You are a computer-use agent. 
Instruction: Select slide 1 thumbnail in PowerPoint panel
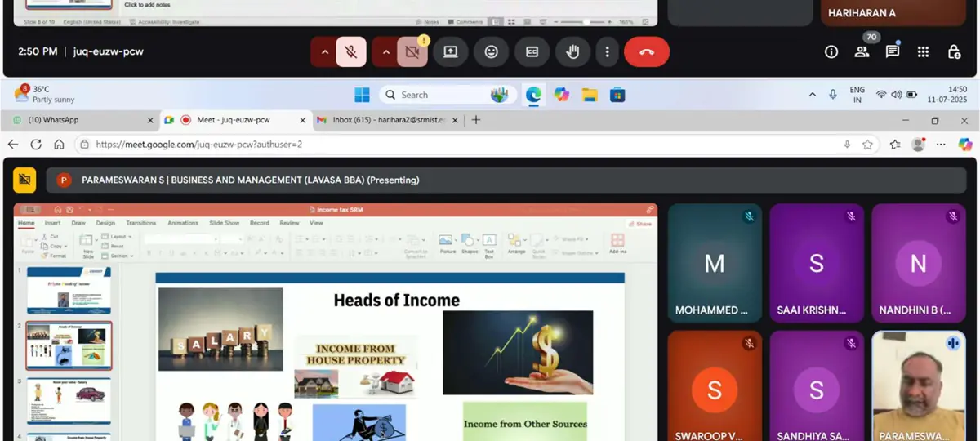[69, 290]
